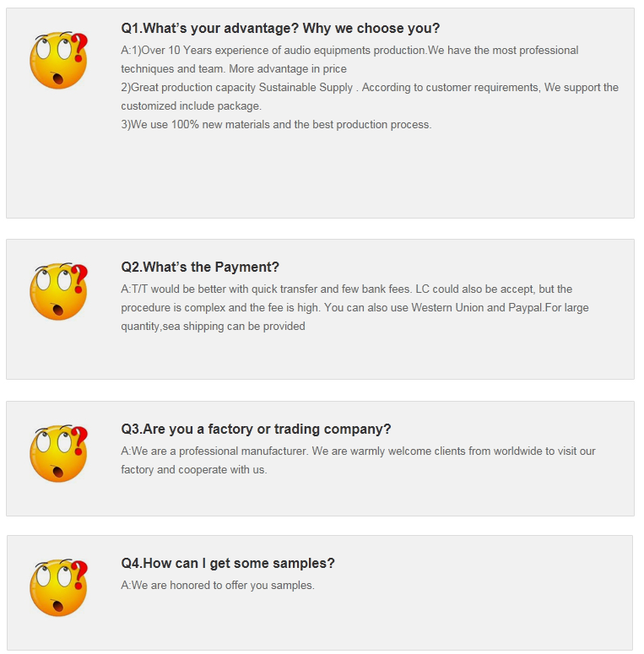Open the 'Q1.What's your advantage?' heading
This screenshot has height=654, width=644.
[x=280, y=28]
